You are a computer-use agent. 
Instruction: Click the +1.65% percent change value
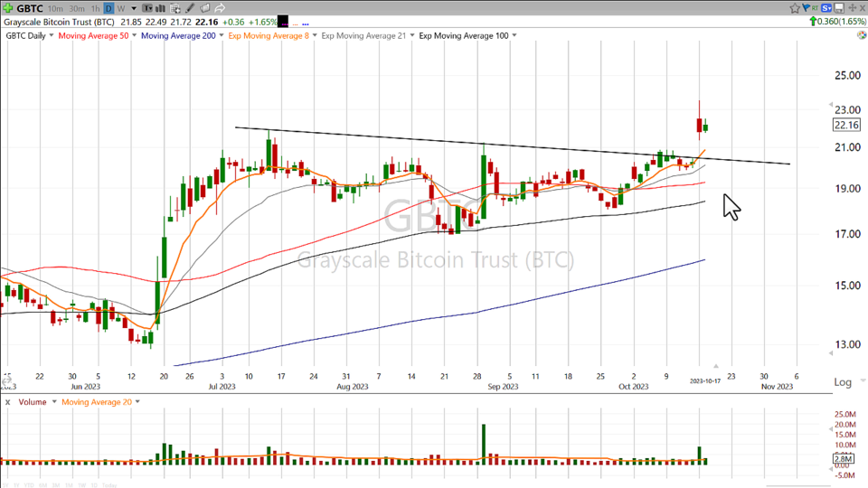coord(262,22)
